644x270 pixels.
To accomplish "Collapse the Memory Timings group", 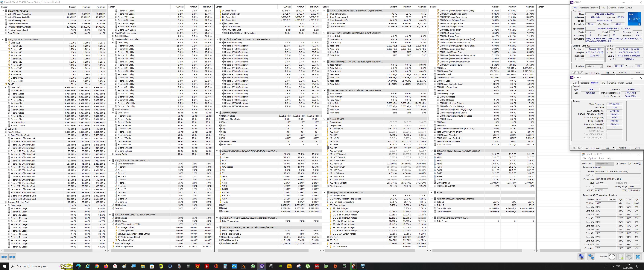I will [x=217, y=113].
